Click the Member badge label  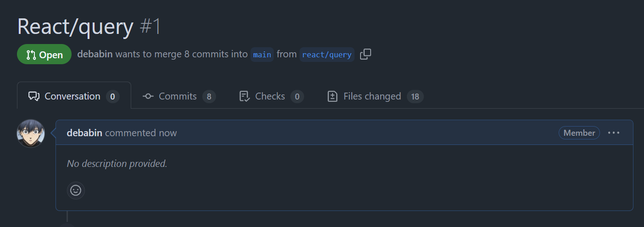[x=579, y=133]
